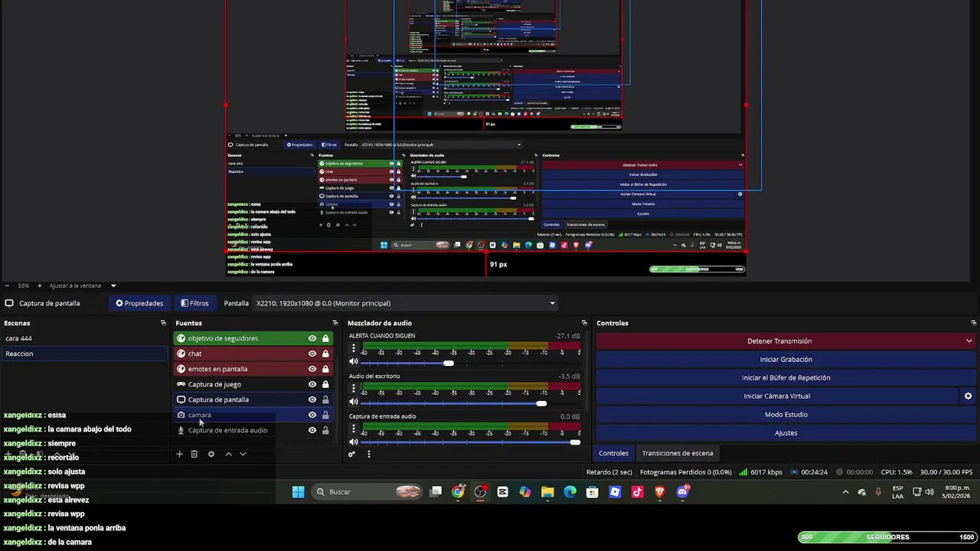Unlock the Captura de juego source
Viewport: 980px width, 551px height.
(x=325, y=384)
